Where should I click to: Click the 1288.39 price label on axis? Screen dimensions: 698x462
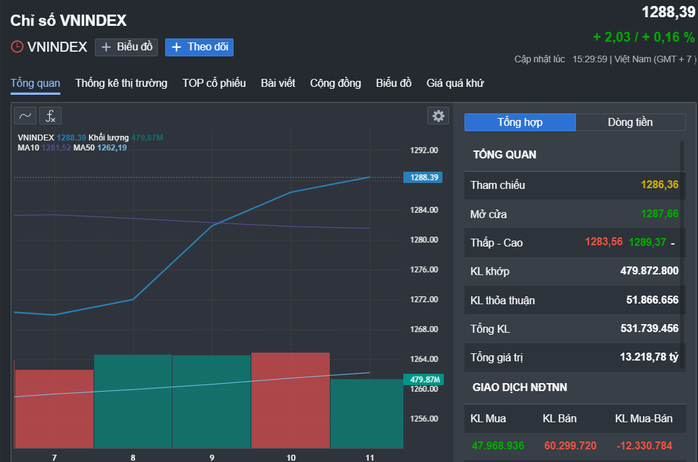pyautogui.click(x=423, y=177)
